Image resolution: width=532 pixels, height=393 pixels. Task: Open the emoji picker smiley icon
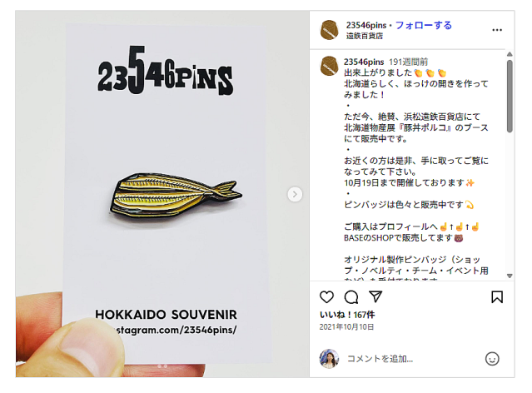[x=492, y=359]
